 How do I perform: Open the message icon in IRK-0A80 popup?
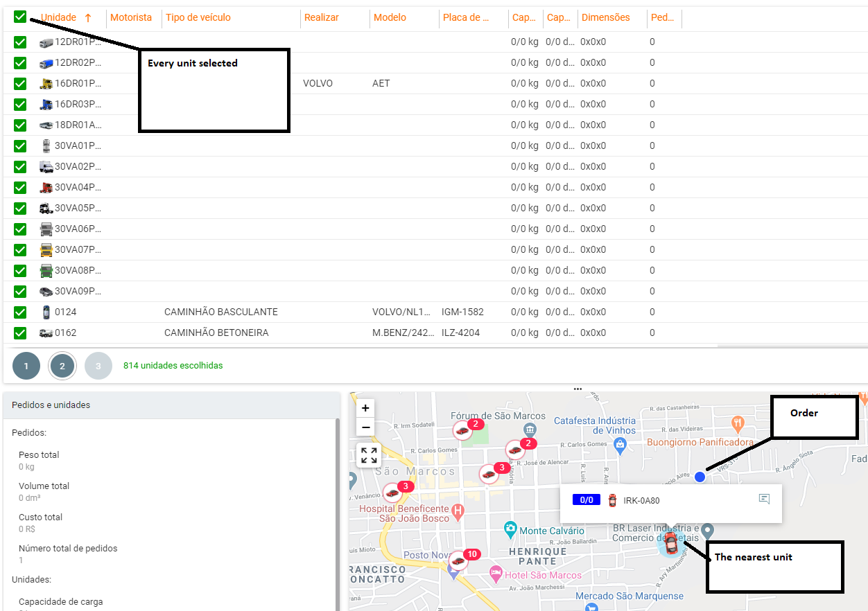tap(764, 499)
